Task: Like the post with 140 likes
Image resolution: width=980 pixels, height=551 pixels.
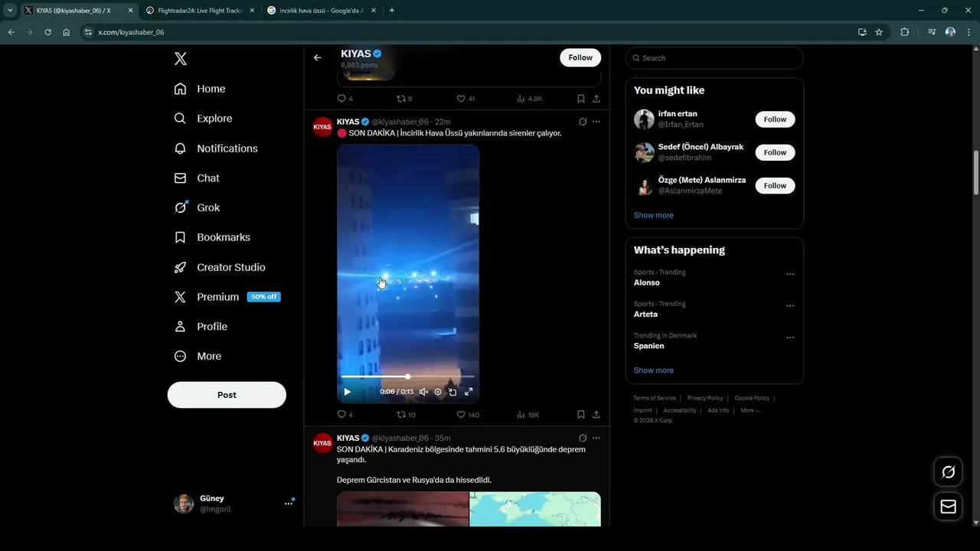Action: click(468, 415)
